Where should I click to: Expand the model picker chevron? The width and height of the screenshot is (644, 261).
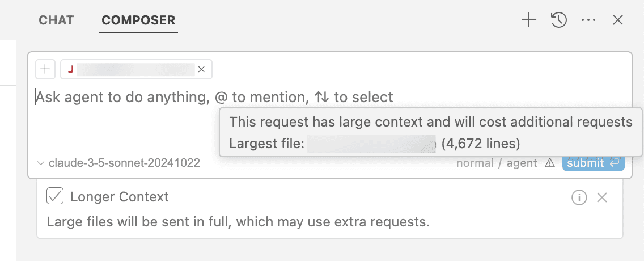41,163
